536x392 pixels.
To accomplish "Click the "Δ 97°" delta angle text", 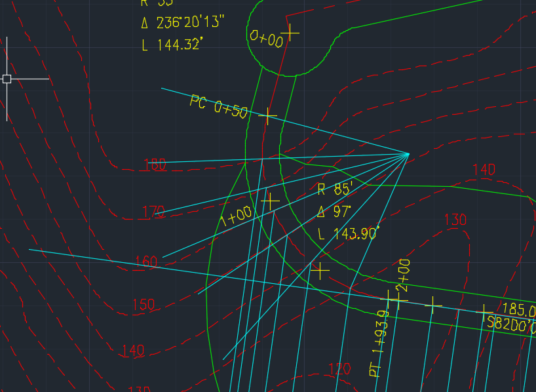I will tap(334, 212).
